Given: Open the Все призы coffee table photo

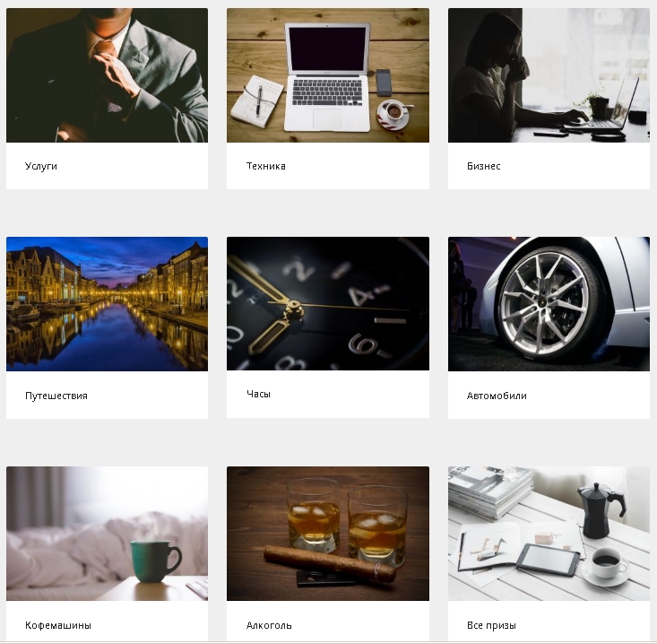Looking at the screenshot, I should [549, 534].
